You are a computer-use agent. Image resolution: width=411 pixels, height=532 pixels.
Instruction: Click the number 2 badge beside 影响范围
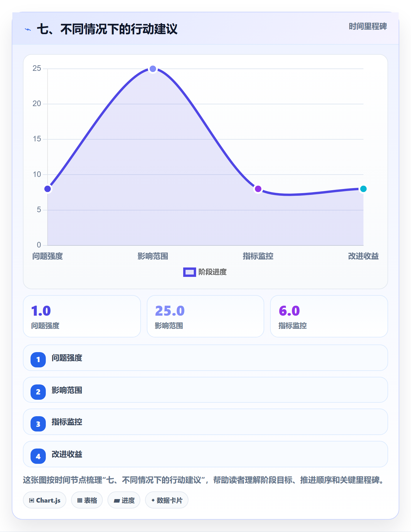click(x=38, y=392)
